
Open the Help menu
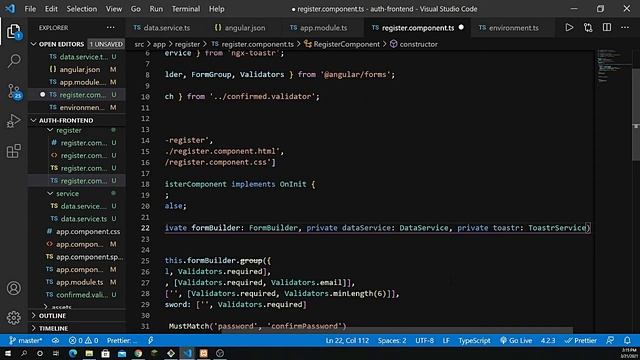point(217,9)
